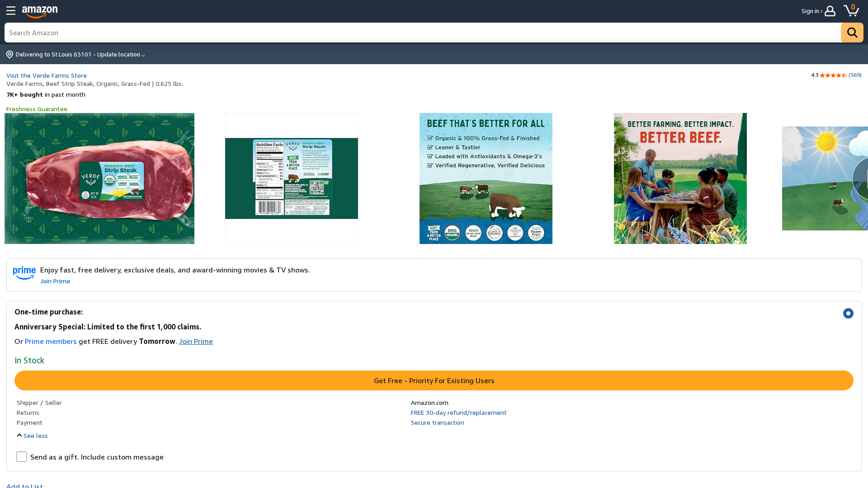This screenshot has width=868, height=488.
Task: Click the product title text Verde Farms
Action: 94,84
